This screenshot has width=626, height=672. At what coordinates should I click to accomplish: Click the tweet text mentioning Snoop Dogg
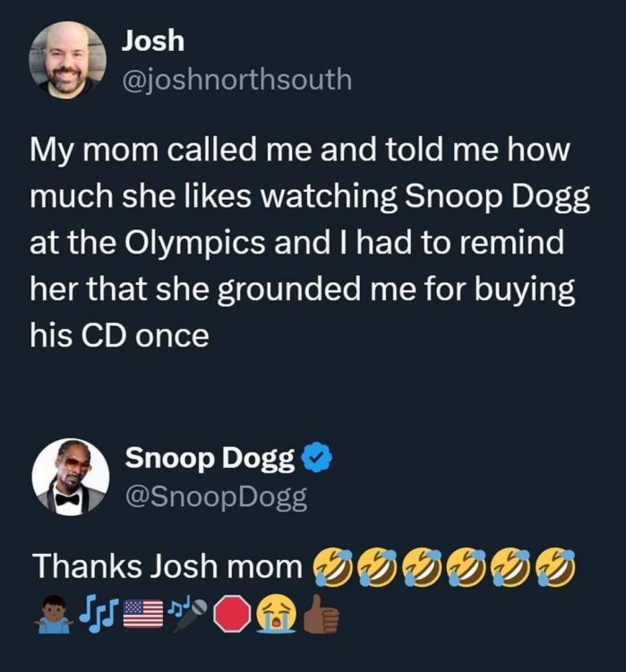click(x=310, y=242)
